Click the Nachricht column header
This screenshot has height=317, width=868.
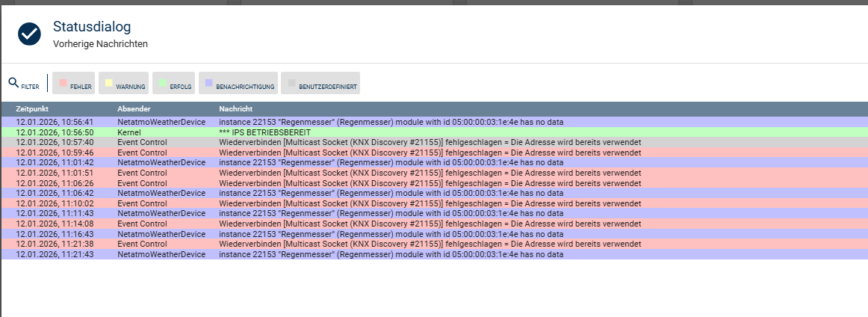point(235,109)
